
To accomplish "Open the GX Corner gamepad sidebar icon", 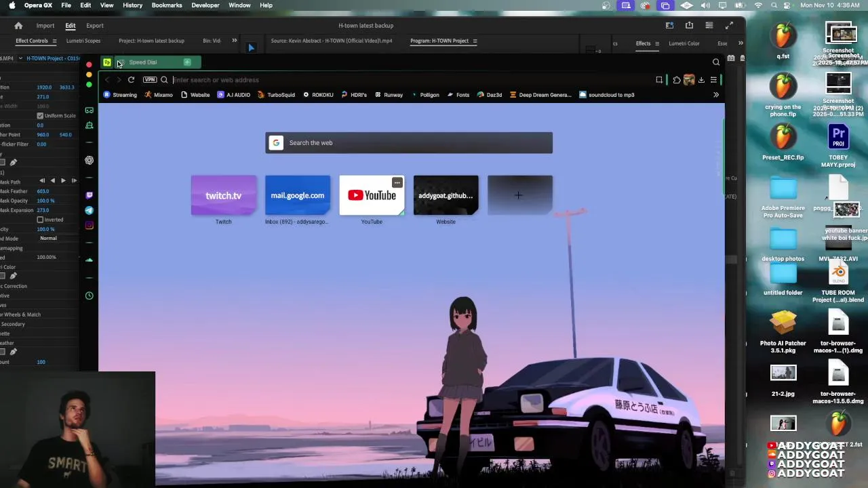I will click(89, 110).
